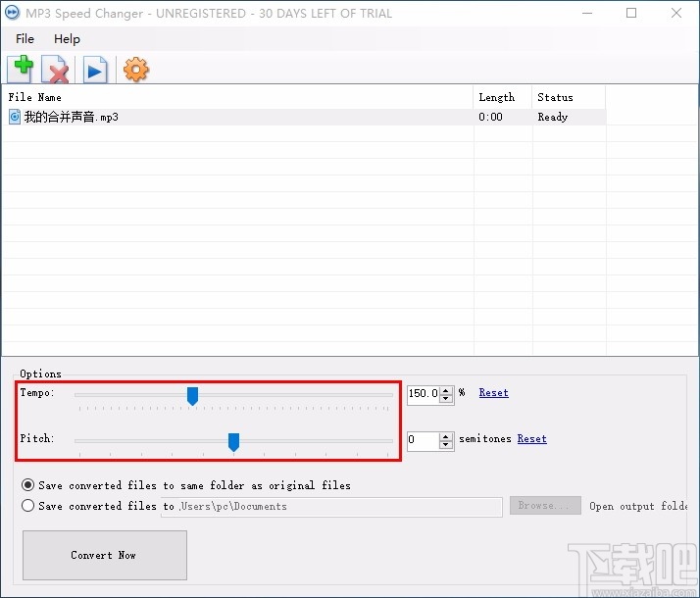This screenshot has width=700, height=598.
Task: Click the 0:00 length cell
Action: tap(490, 117)
